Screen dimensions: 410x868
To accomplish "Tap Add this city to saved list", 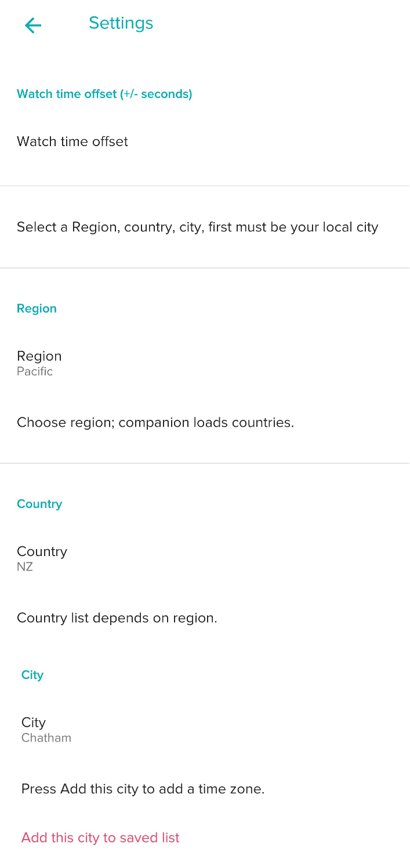I will click(100, 837).
